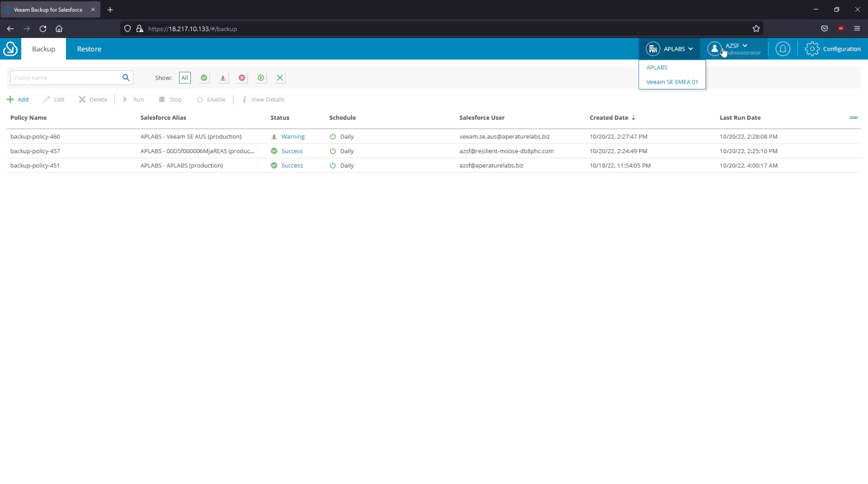Show only currently running policies
The width and height of the screenshot is (868, 484).
point(260,78)
